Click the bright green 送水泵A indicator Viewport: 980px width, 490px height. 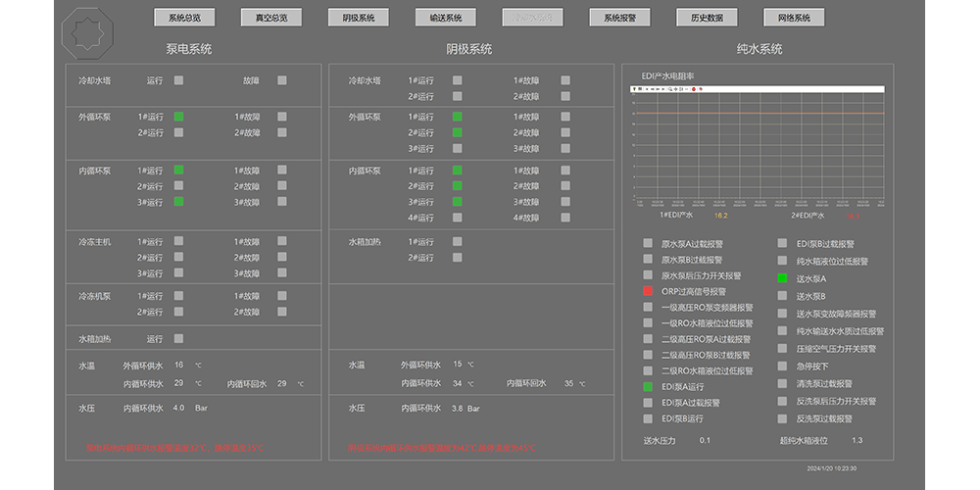(x=782, y=278)
